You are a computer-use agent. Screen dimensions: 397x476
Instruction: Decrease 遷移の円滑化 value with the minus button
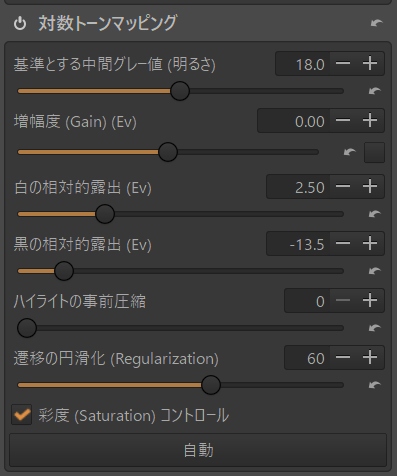[x=343, y=358]
